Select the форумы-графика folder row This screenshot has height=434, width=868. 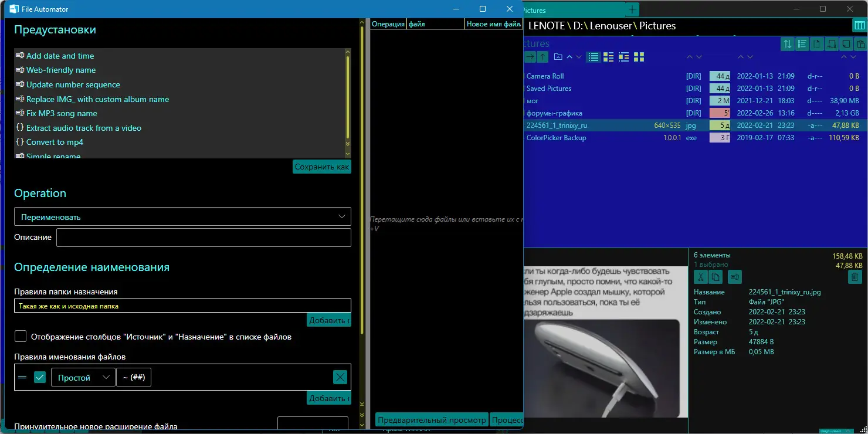pos(695,113)
